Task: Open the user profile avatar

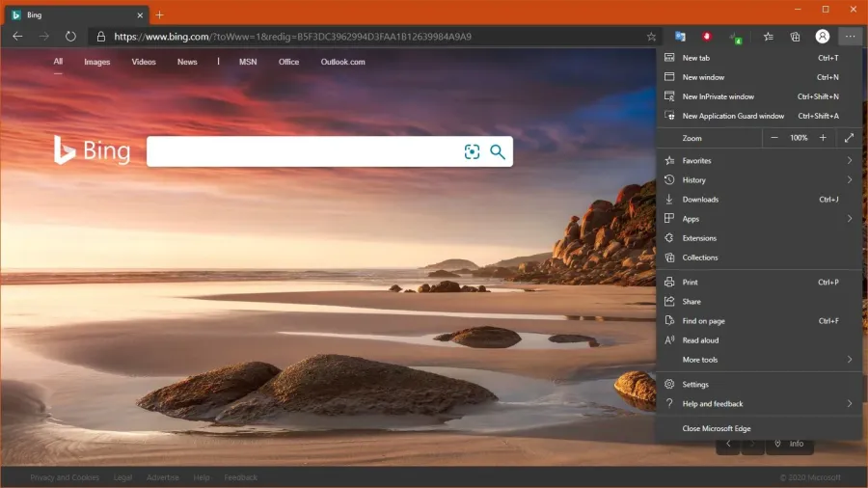Action: point(822,37)
